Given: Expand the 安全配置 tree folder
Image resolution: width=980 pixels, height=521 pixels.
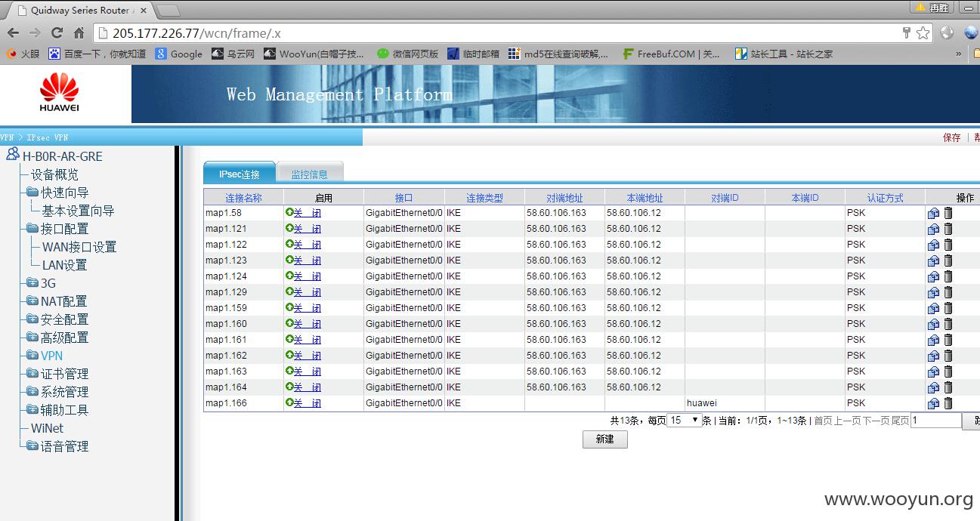Looking at the screenshot, I should [x=57, y=319].
